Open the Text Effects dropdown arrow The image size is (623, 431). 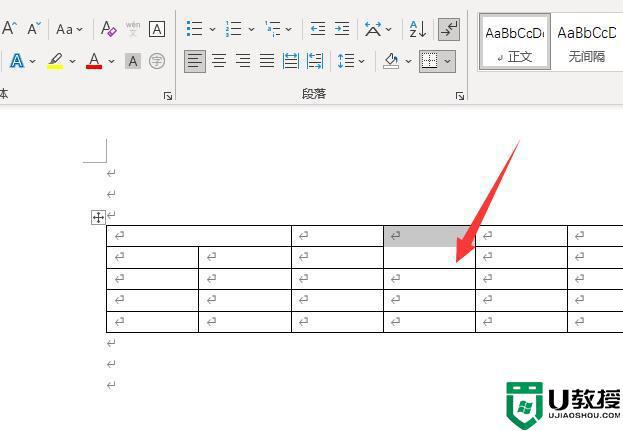pyautogui.click(x=33, y=61)
